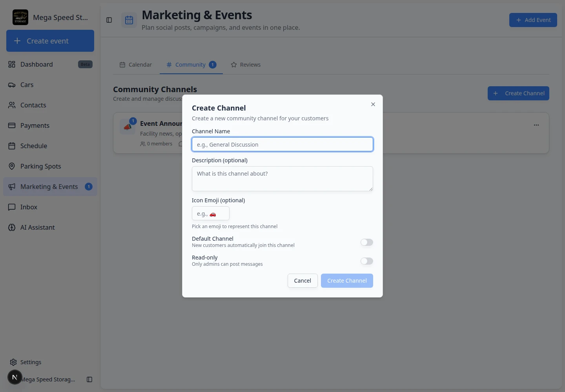Open the Event Announcements three-dot menu

point(536,125)
